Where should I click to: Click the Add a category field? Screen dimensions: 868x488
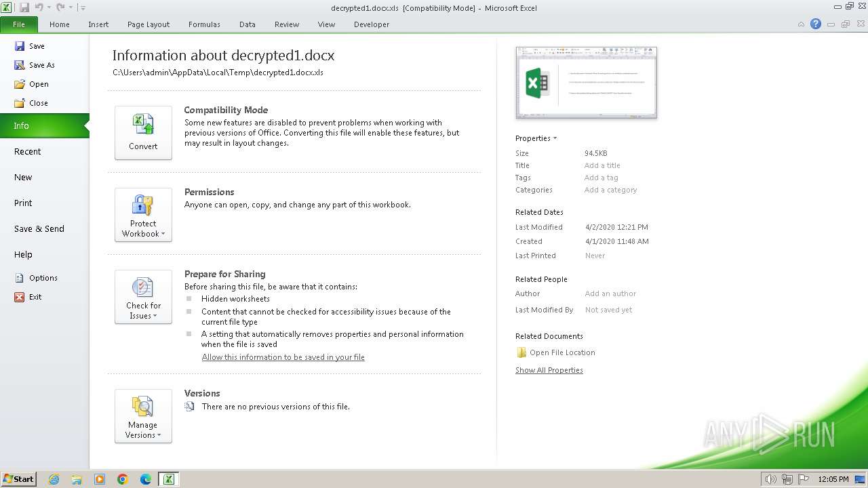(610, 190)
